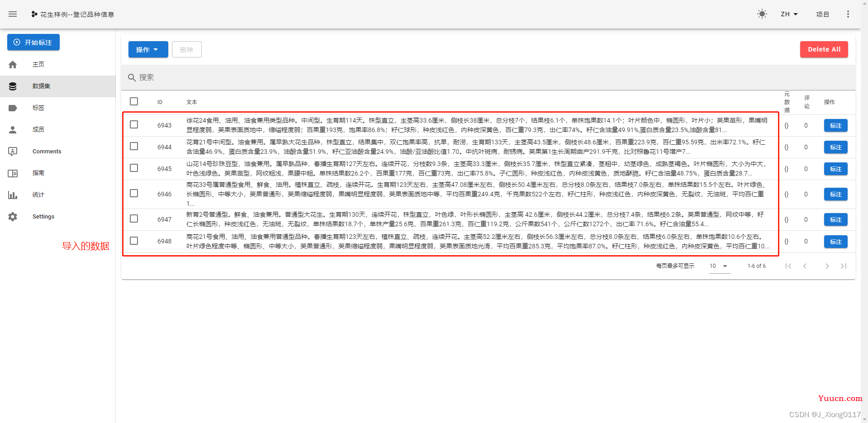868x423 pixels.
Task: Click row text starting with 商花33号
Action: 477,194
